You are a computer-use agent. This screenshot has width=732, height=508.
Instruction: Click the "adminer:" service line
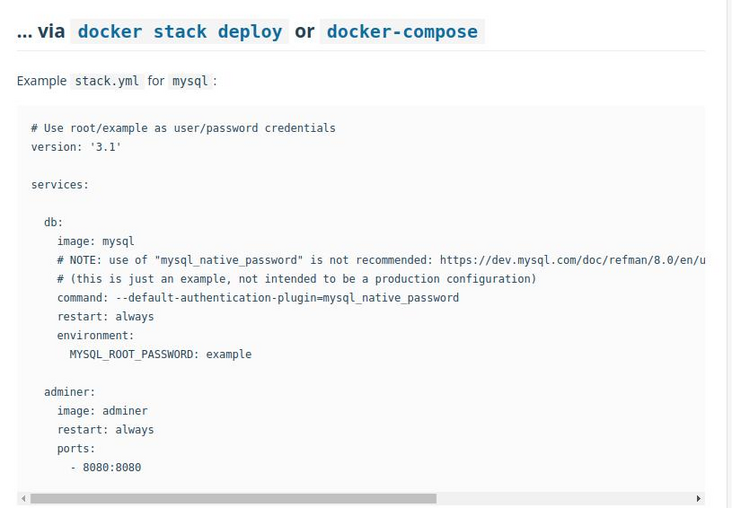70,392
